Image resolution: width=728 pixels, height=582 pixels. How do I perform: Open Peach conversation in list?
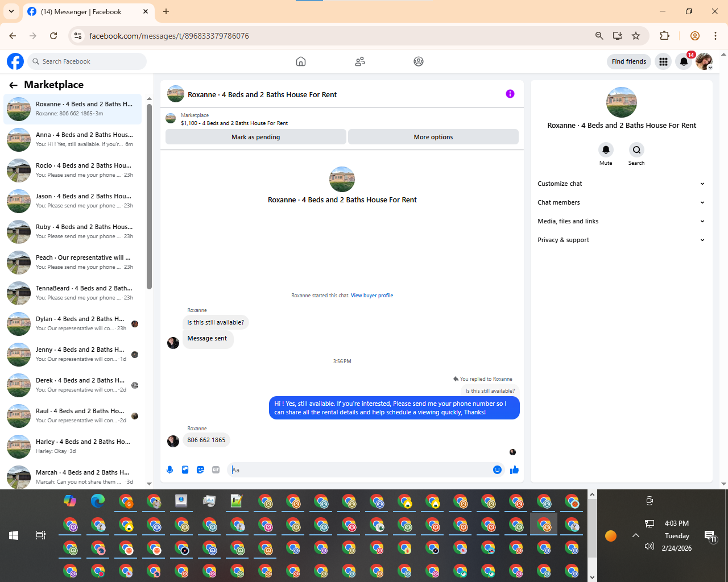[x=73, y=262]
